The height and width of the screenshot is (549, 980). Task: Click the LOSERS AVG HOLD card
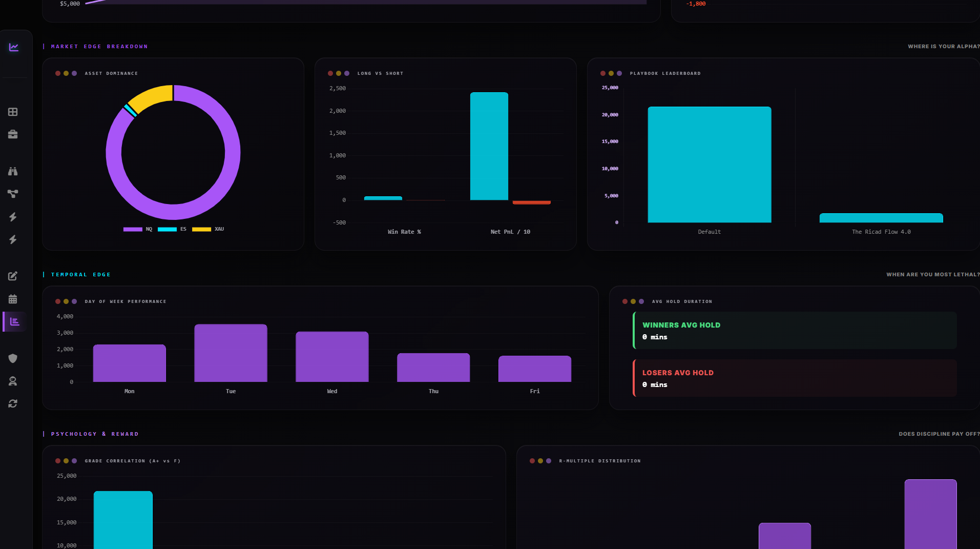pos(795,378)
